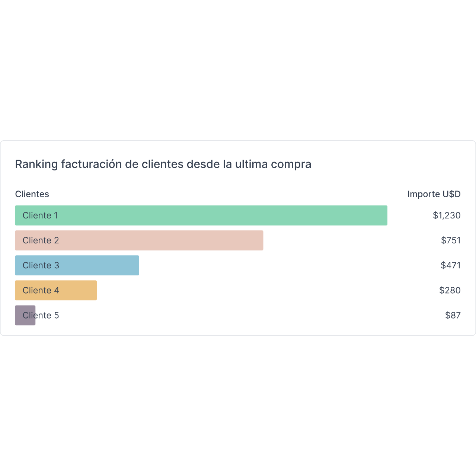Select the $87 amount value
Image resolution: width=476 pixels, height=476 pixels.
pos(453,315)
